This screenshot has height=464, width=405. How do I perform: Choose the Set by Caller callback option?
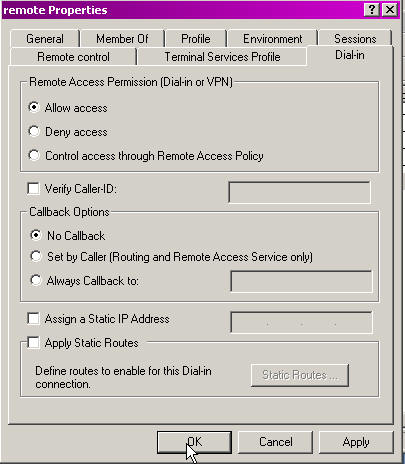[36, 256]
